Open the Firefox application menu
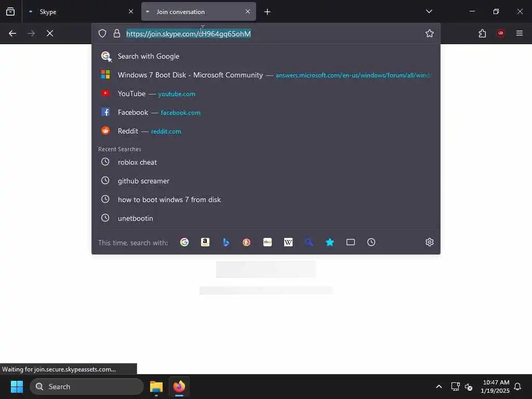This screenshot has height=399, width=532. pyautogui.click(x=520, y=33)
